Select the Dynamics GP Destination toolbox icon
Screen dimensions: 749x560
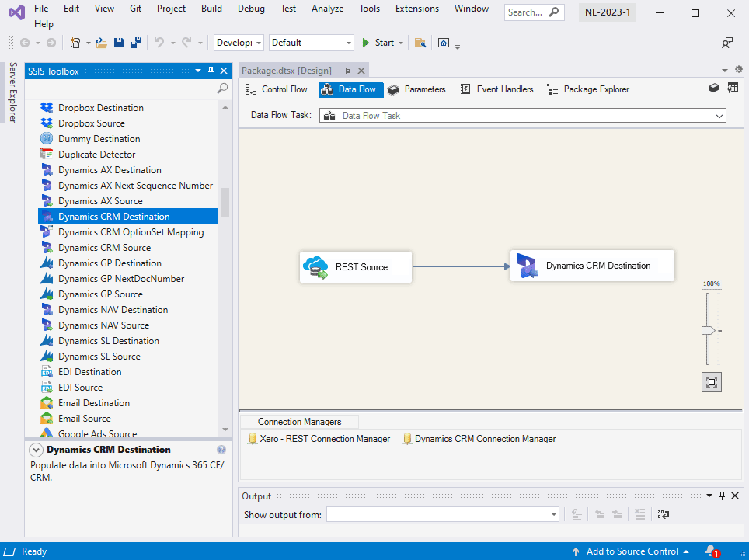(x=47, y=263)
